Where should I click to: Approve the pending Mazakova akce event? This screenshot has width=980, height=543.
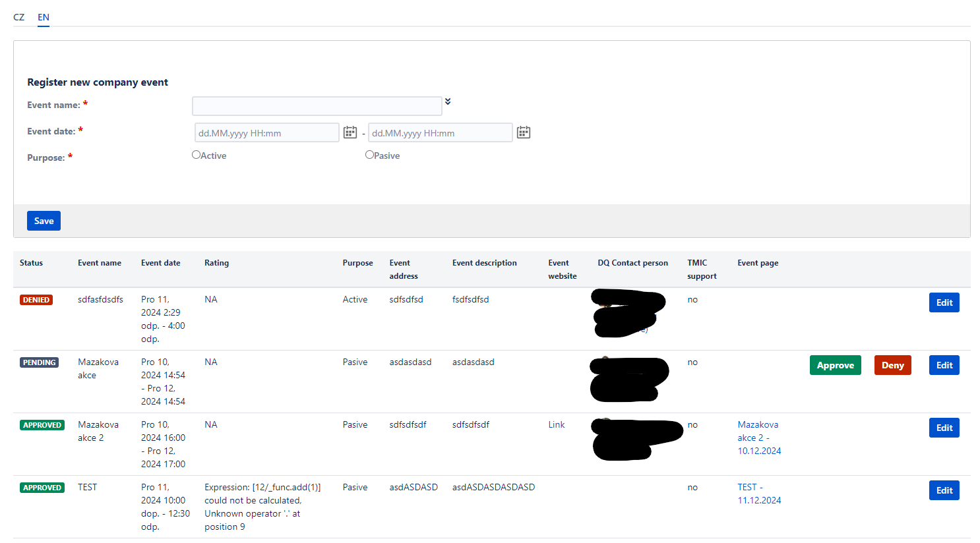(x=835, y=365)
